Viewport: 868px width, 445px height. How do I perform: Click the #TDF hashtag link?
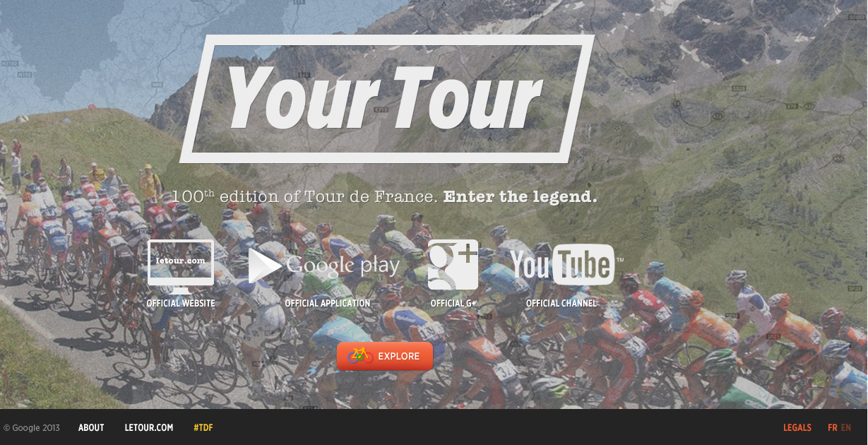(203, 428)
